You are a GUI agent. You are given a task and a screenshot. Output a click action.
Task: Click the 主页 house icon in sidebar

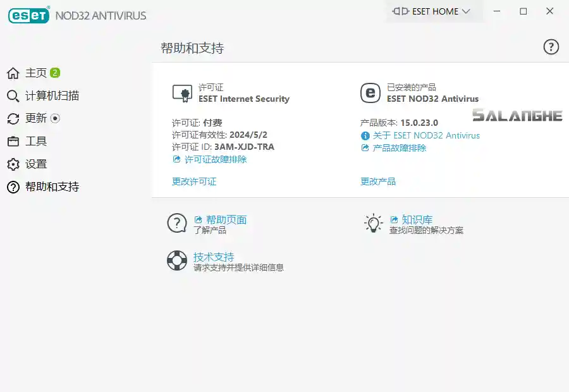click(12, 73)
